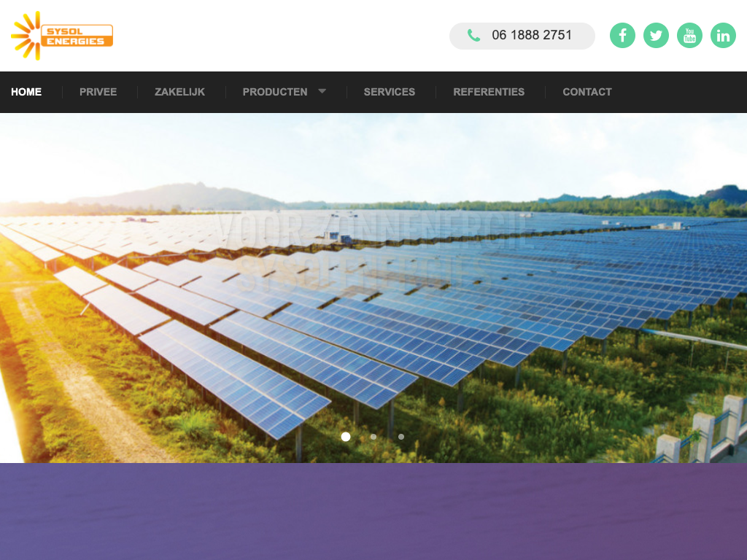This screenshot has height=560, width=747.
Task: Expand the Producten dropdown arrow
Action: (322, 91)
